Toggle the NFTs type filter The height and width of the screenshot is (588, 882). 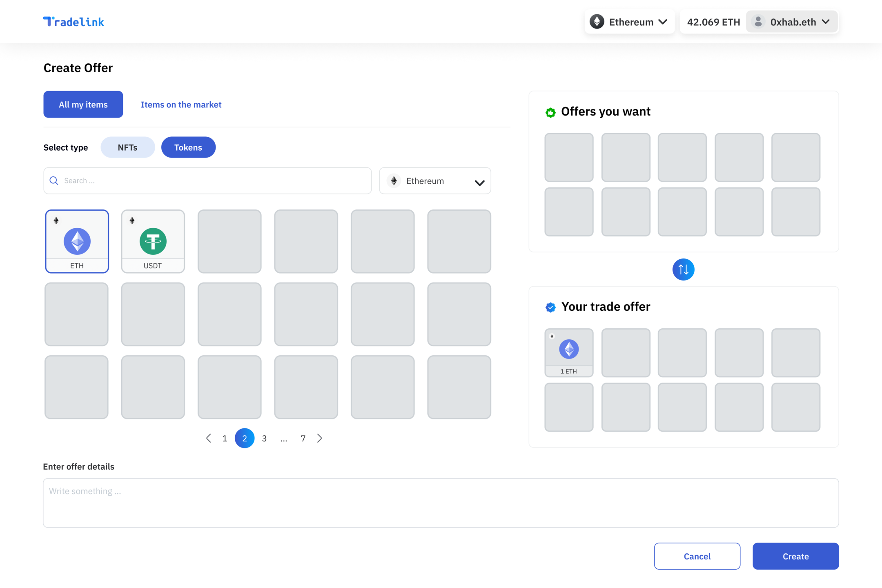(127, 147)
